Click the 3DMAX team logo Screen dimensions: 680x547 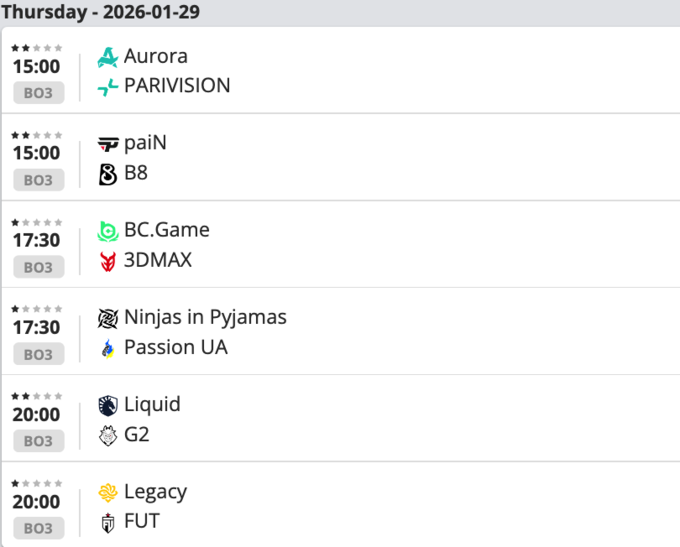(x=108, y=261)
